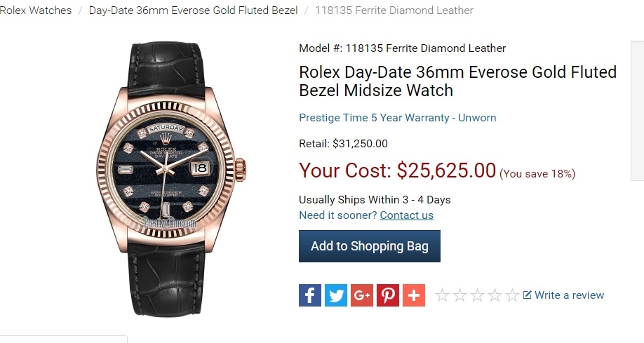The width and height of the screenshot is (644, 343).
Task: Navigate to Day-Date 36mm Everose Gold breadcrumb
Action: 193,11
